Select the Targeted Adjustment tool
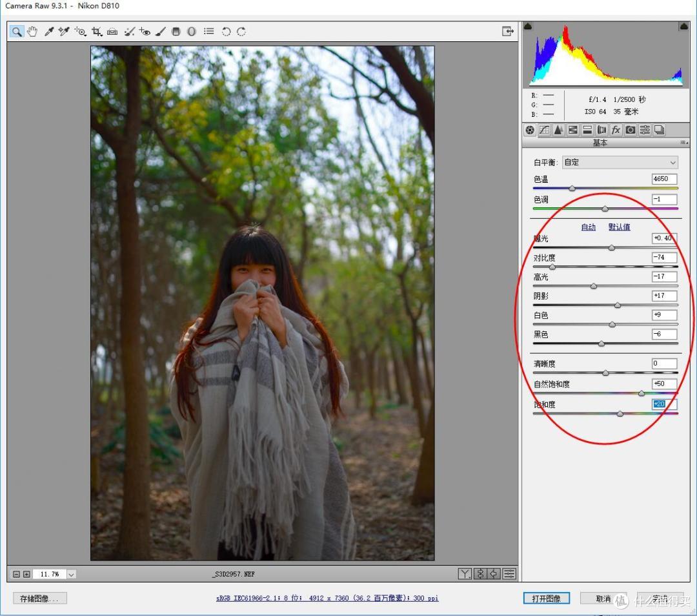This screenshot has height=616, width=697. coord(80,32)
